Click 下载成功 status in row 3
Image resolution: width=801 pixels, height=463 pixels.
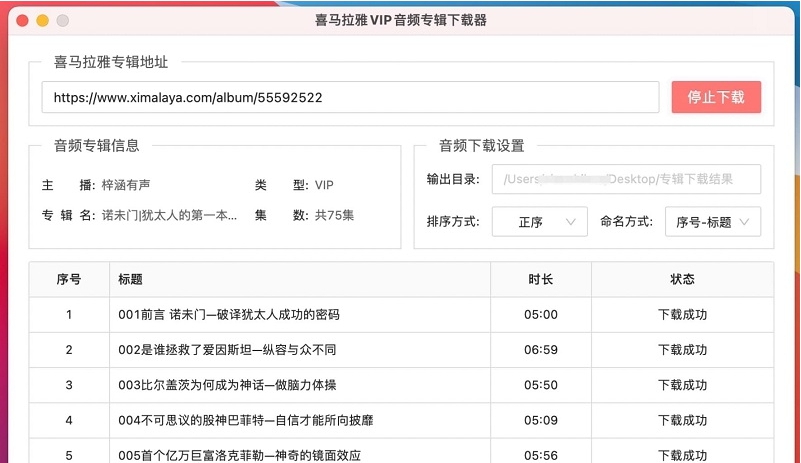click(682, 385)
